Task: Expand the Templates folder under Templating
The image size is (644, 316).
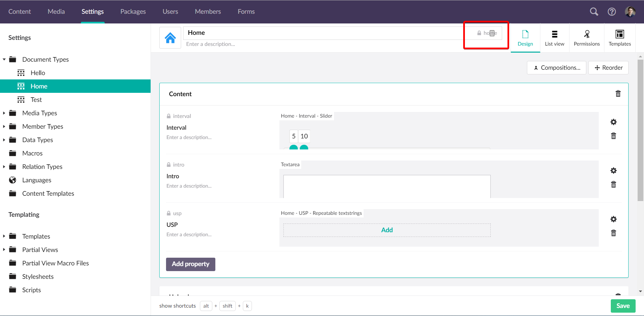Action: point(4,236)
